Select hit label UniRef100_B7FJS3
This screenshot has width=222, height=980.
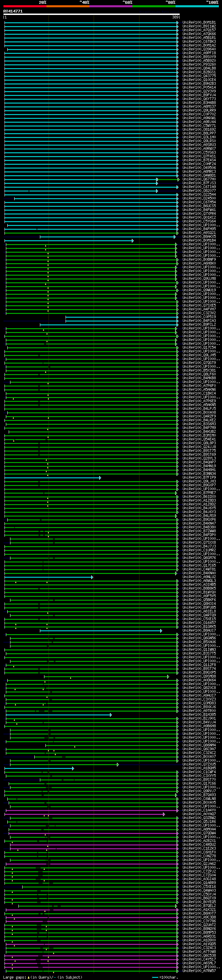(x=199, y=183)
